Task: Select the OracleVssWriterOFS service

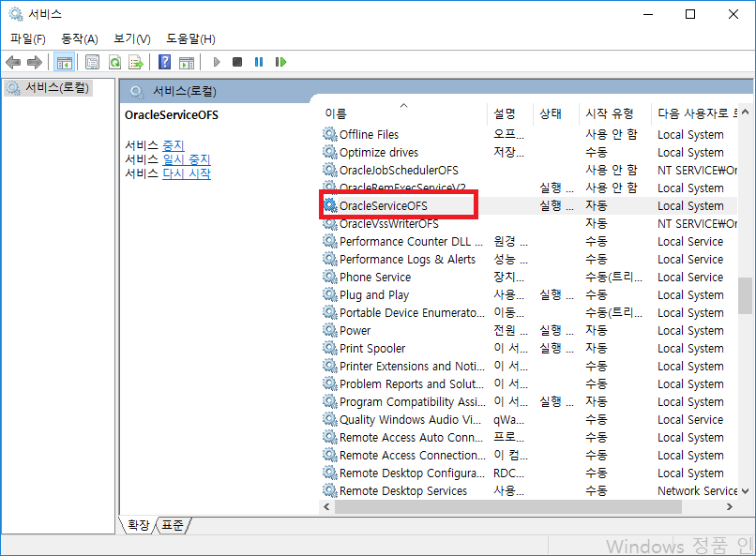Action: [529, 223]
